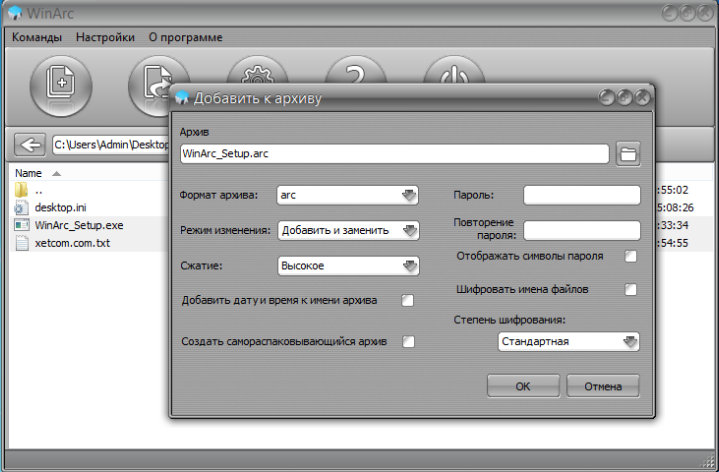The image size is (719, 472).
Task: Browse for archive location with folder icon
Action: tap(628, 154)
